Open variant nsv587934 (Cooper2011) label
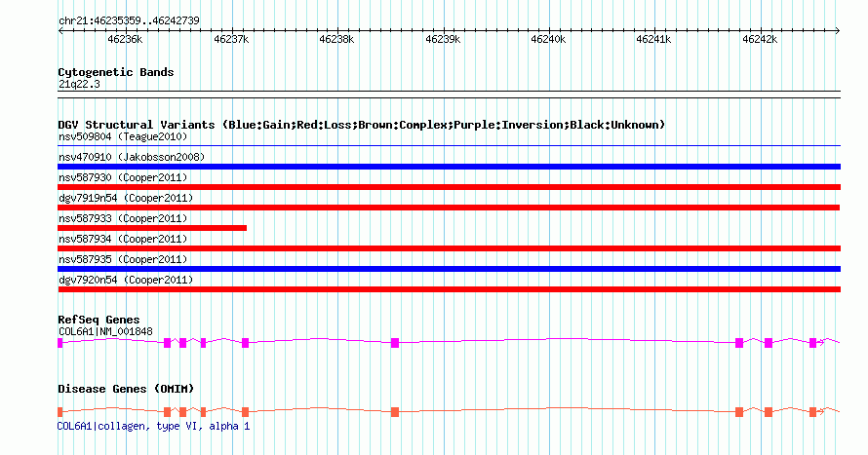The image size is (868, 455). (123, 239)
